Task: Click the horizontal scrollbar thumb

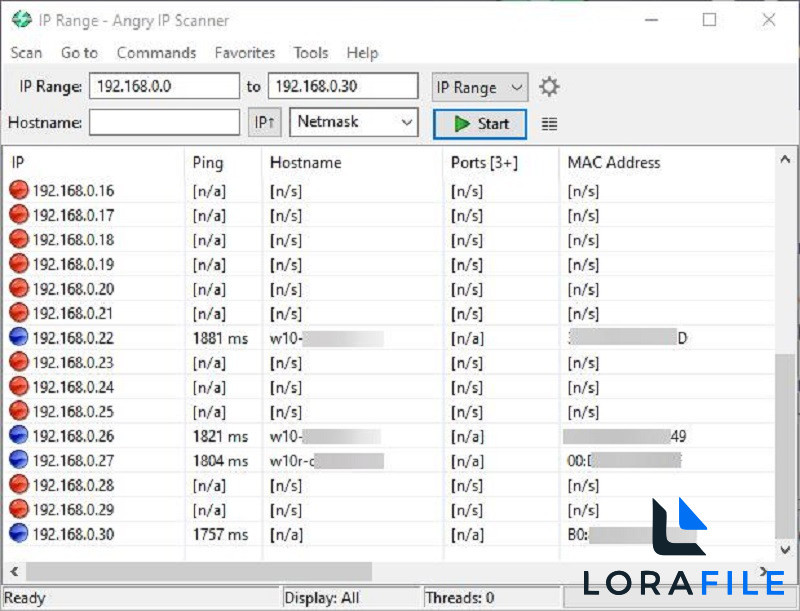Action: (x=199, y=571)
